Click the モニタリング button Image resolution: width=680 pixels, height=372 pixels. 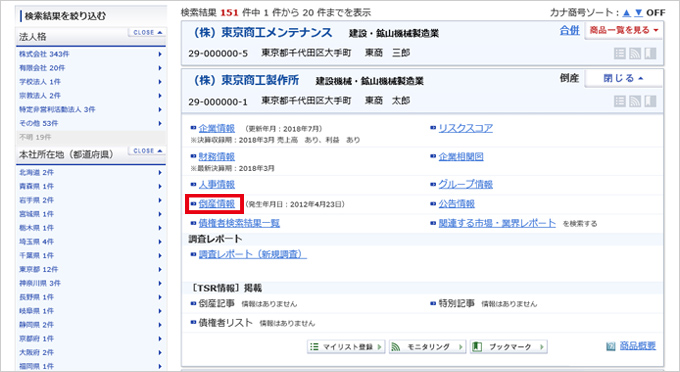tap(427, 347)
